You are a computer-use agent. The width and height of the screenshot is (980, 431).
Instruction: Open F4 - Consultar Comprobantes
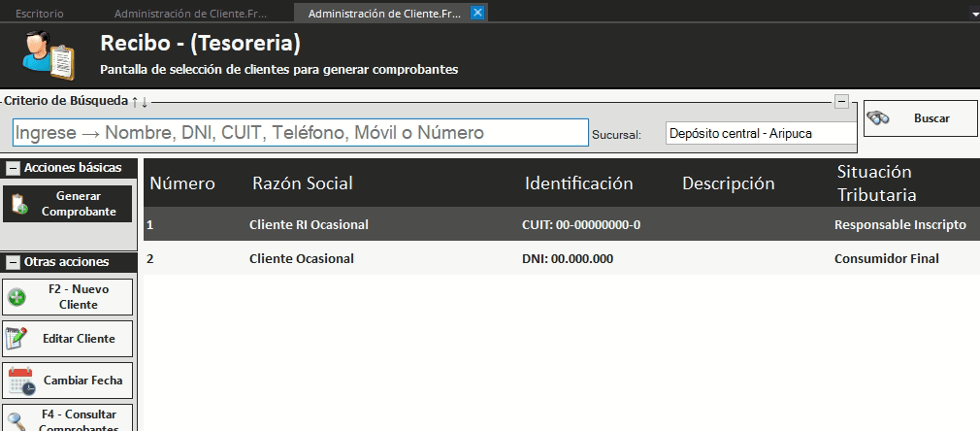pyautogui.click(x=68, y=417)
